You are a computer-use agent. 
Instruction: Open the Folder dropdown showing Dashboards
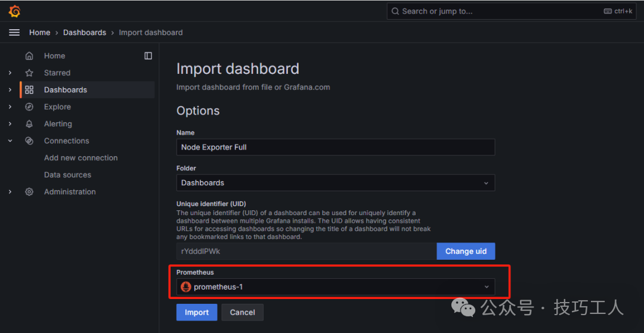pos(335,183)
